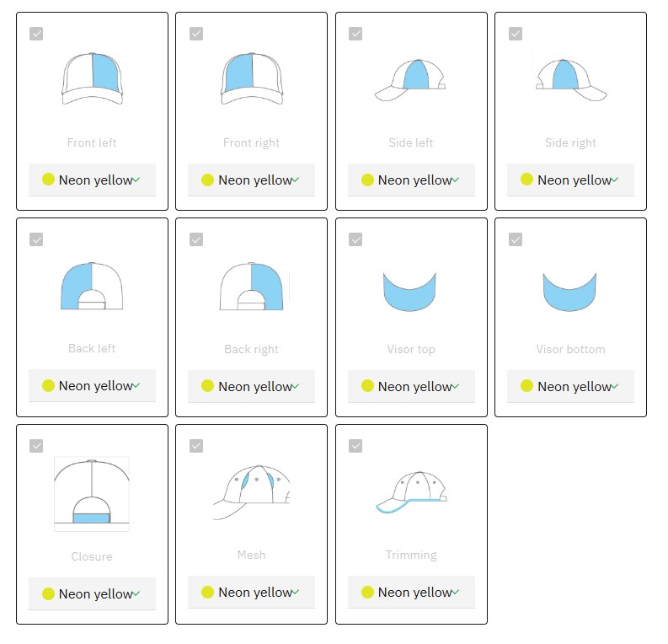This screenshot has width=668, height=644.
Task: Open color dropdown for Closure
Action: tap(92, 593)
